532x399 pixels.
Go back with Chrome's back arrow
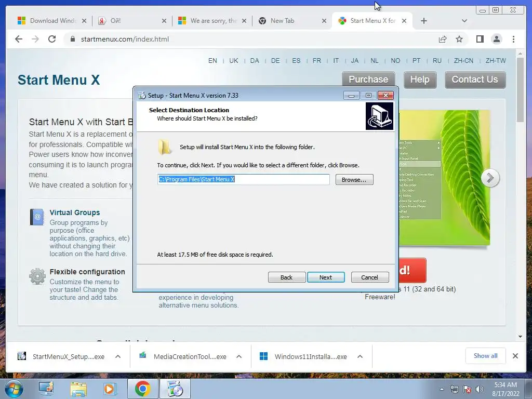(x=19, y=39)
